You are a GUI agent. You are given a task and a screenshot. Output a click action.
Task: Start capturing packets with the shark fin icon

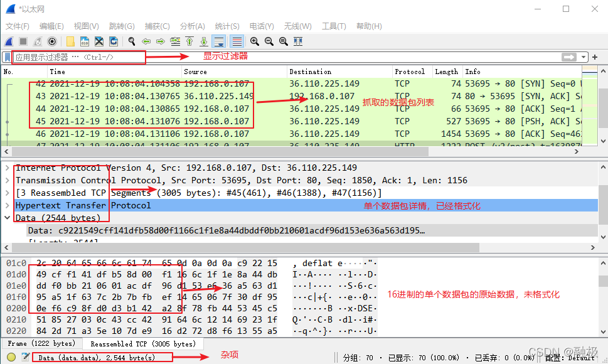point(9,41)
